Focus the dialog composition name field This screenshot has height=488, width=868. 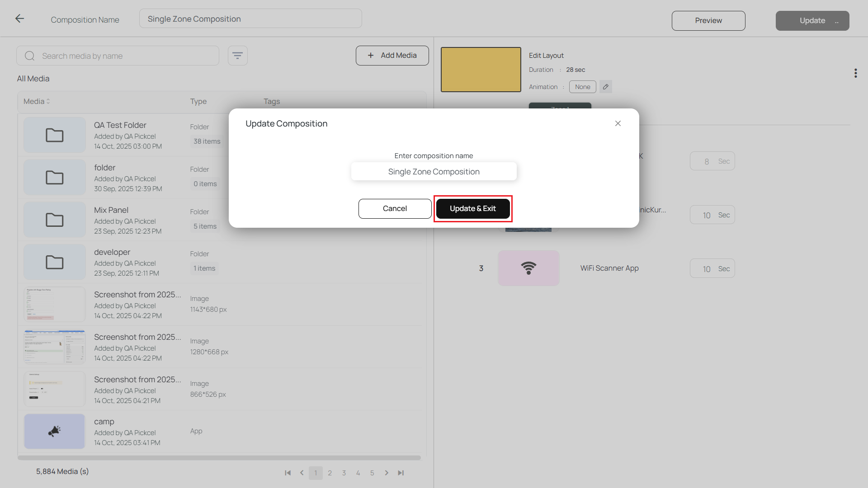(434, 172)
